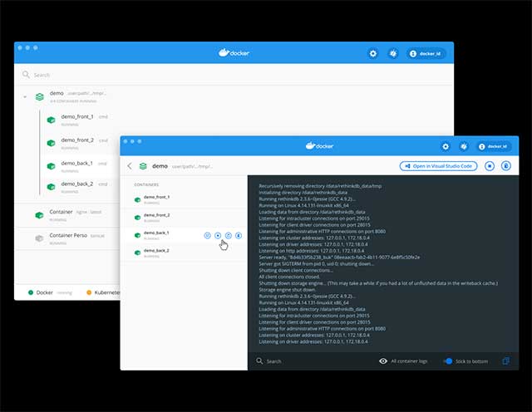The width and height of the screenshot is (532, 412).
Task: Click the icon right of the header stop icon
Action: coord(506,166)
